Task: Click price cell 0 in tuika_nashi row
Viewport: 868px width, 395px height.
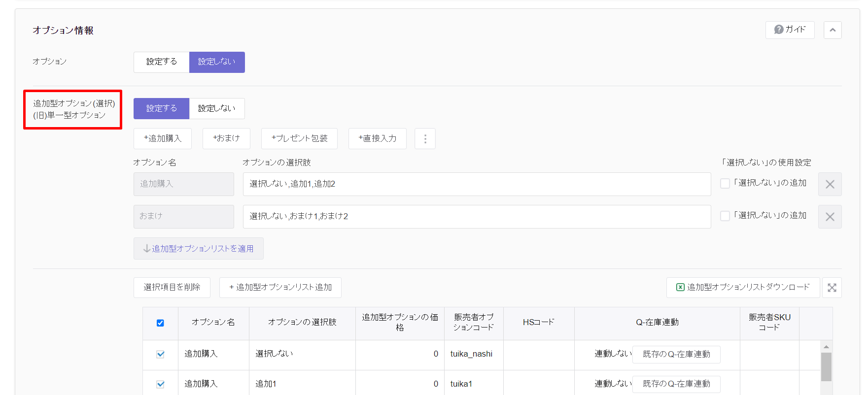Action: point(400,354)
